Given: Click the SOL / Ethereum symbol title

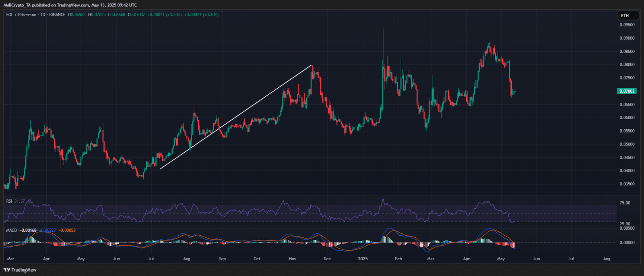Looking at the screenshot, I should coord(21,15).
